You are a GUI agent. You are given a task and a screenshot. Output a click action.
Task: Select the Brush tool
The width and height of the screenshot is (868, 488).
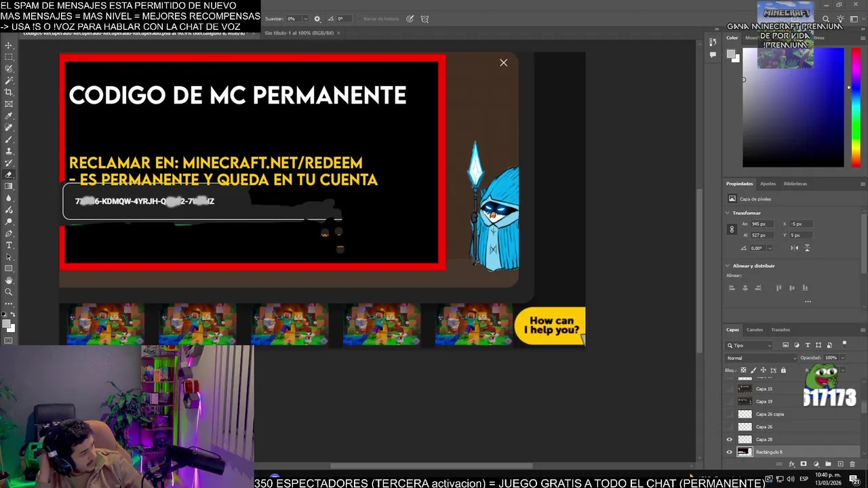9,140
